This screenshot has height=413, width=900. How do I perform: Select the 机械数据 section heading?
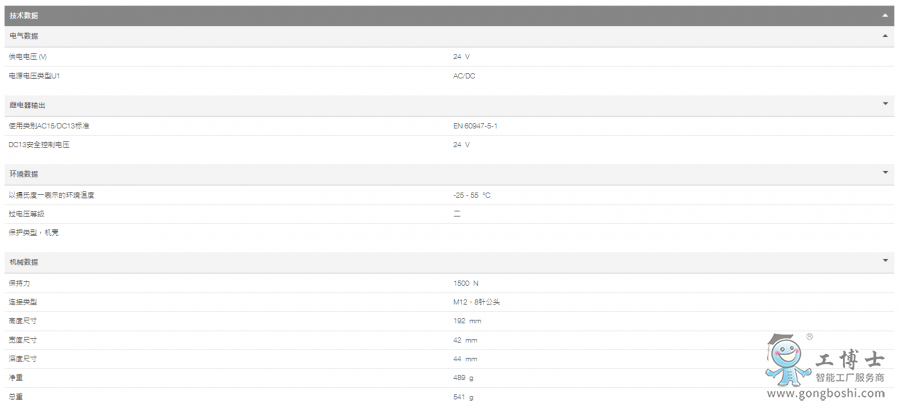[24, 262]
